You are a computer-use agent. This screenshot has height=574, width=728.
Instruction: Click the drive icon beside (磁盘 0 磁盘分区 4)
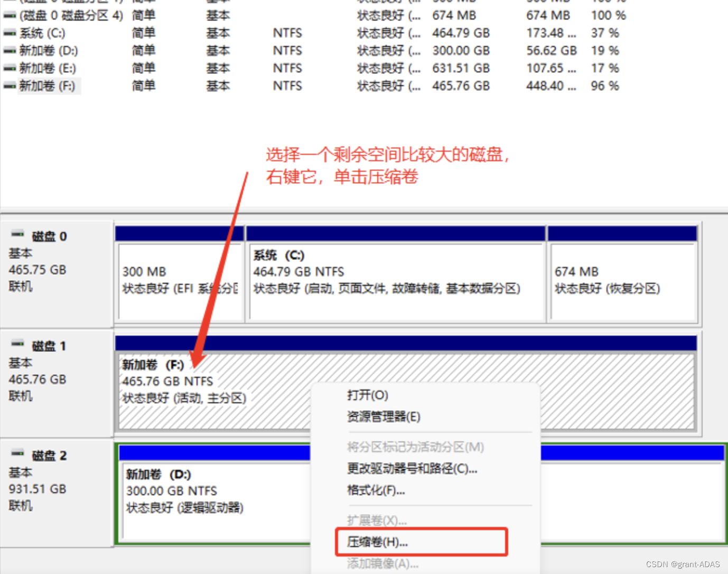(10, 16)
